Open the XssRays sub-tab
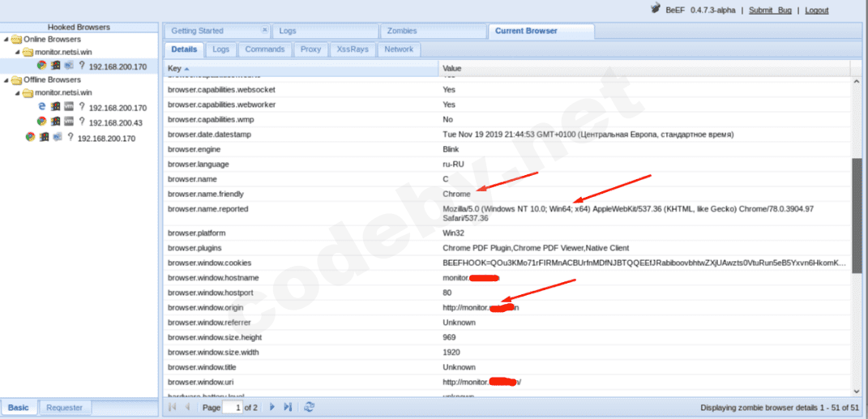The width and height of the screenshot is (868, 419). 353,49
